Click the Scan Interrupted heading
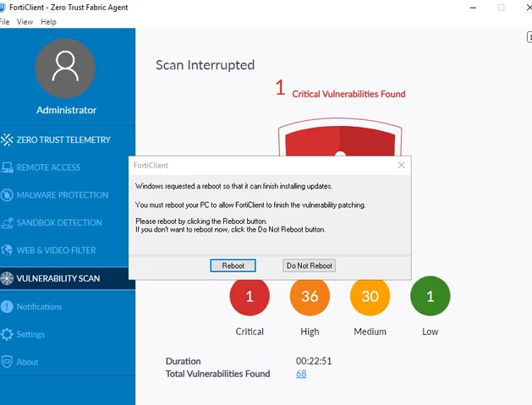 205,65
